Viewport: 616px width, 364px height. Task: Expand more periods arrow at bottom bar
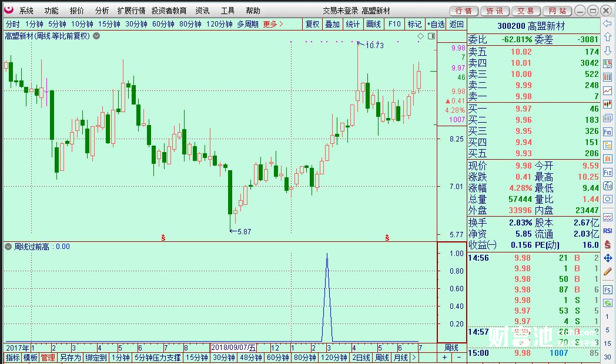pyautogui.click(x=414, y=358)
